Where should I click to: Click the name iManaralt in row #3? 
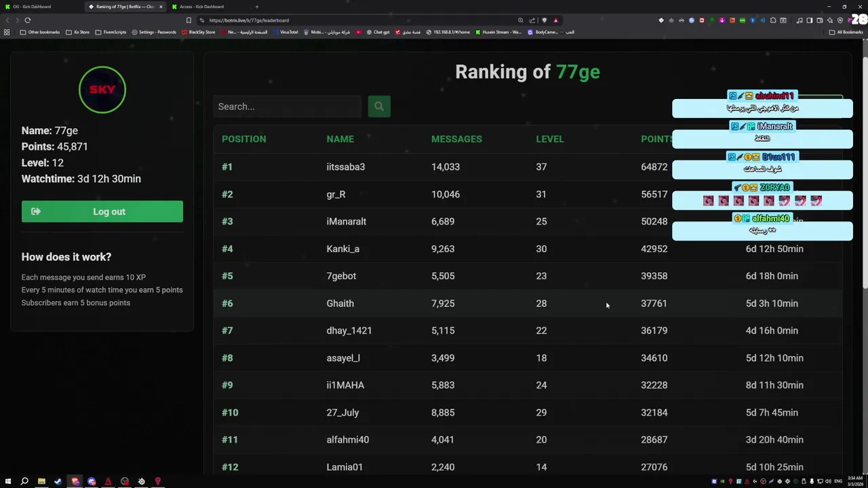point(346,222)
